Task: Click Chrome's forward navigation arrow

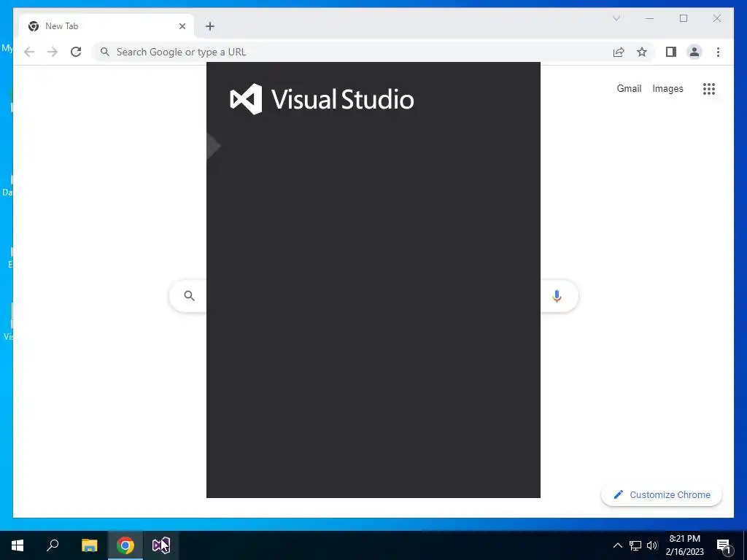Action: pyautogui.click(x=53, y=52)
